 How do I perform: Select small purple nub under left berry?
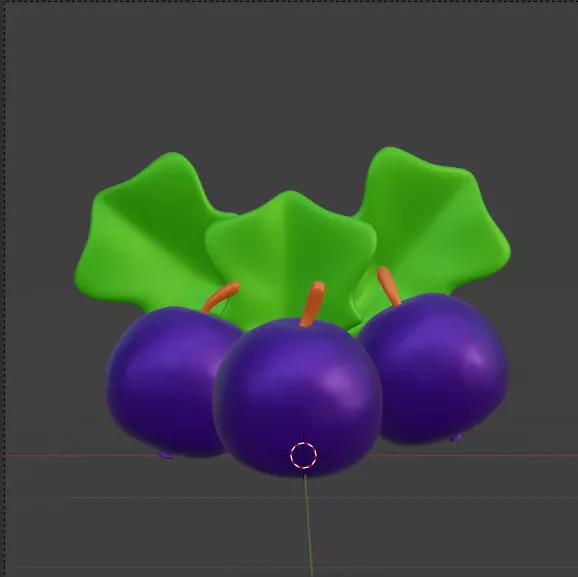(x=166, y=455)
